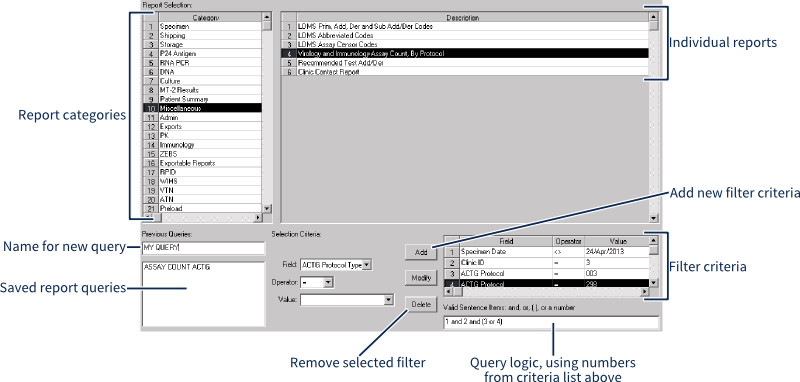Click the Description list scroll-down arrow
800x382 pixels.
pos(654,218)
